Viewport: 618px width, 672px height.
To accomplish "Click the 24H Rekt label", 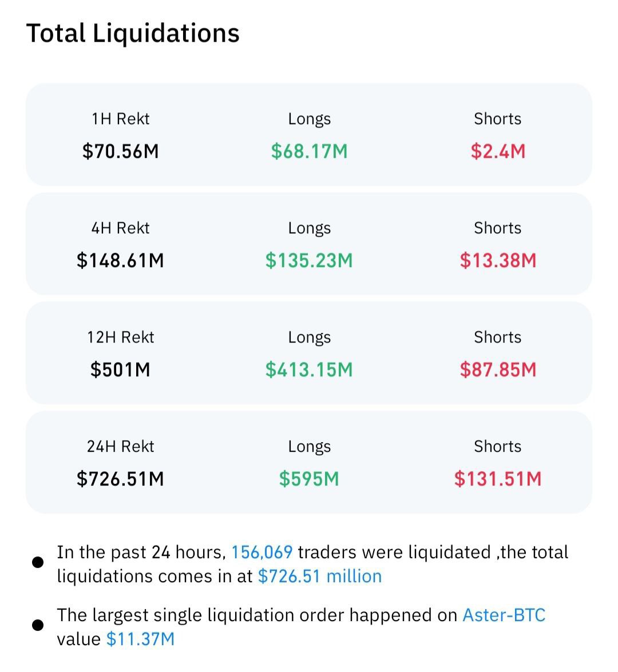I will pyautogui.click(x=120, y=447).
